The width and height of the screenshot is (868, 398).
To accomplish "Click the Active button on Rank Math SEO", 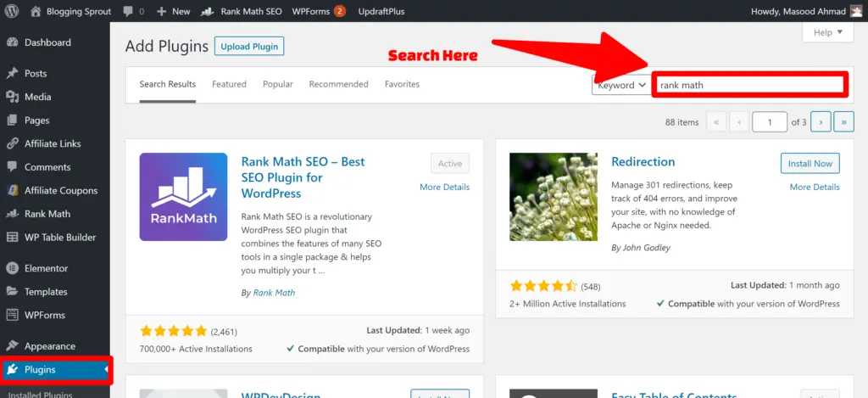I will (450, 164).
